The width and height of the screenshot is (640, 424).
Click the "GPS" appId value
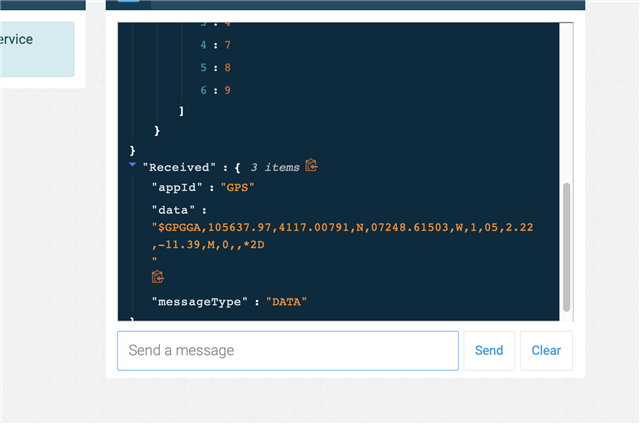(238, 188)
